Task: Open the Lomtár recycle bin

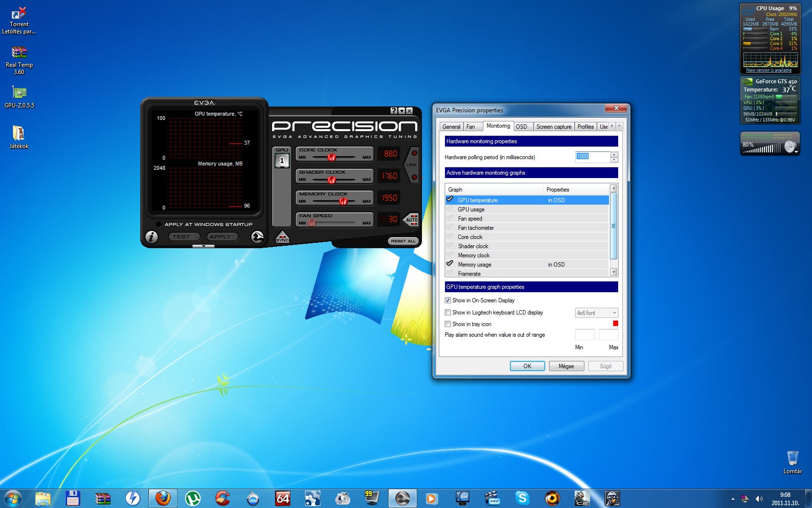Action: coord(793,462)
